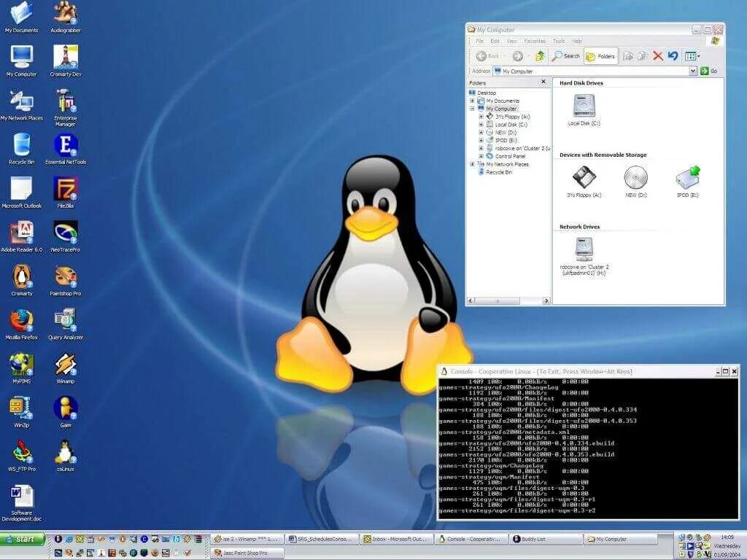Click the Search toolbar button

pos(565,56)
